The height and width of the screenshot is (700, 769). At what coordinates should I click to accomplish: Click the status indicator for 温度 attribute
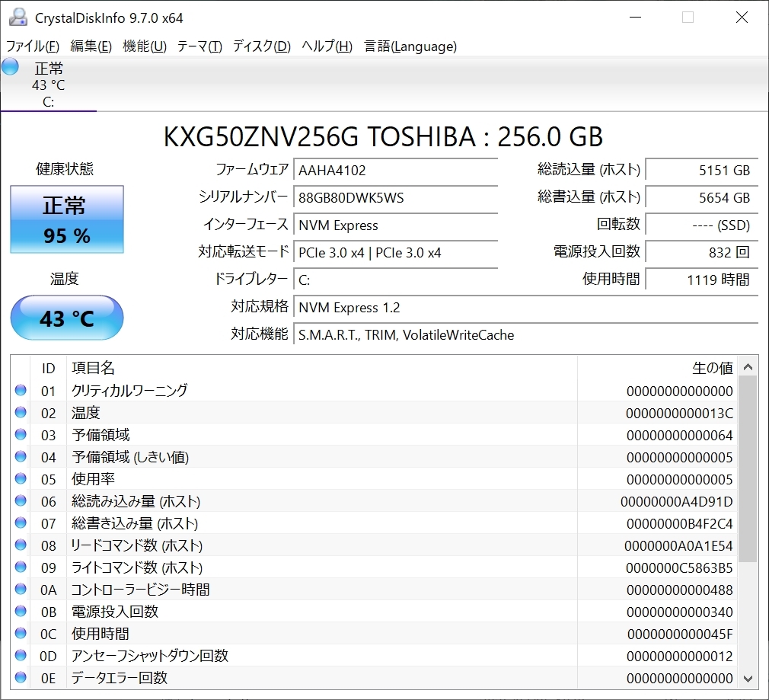(x=21, y=412)
